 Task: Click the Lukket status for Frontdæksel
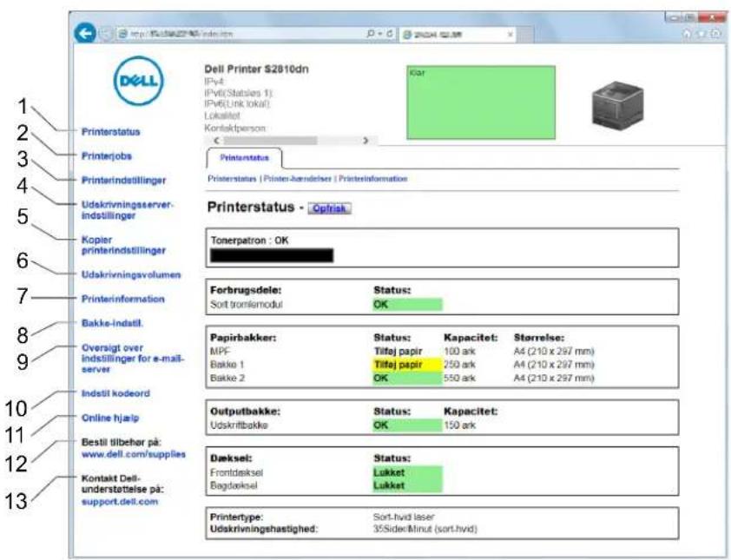(x=407, y=472)
